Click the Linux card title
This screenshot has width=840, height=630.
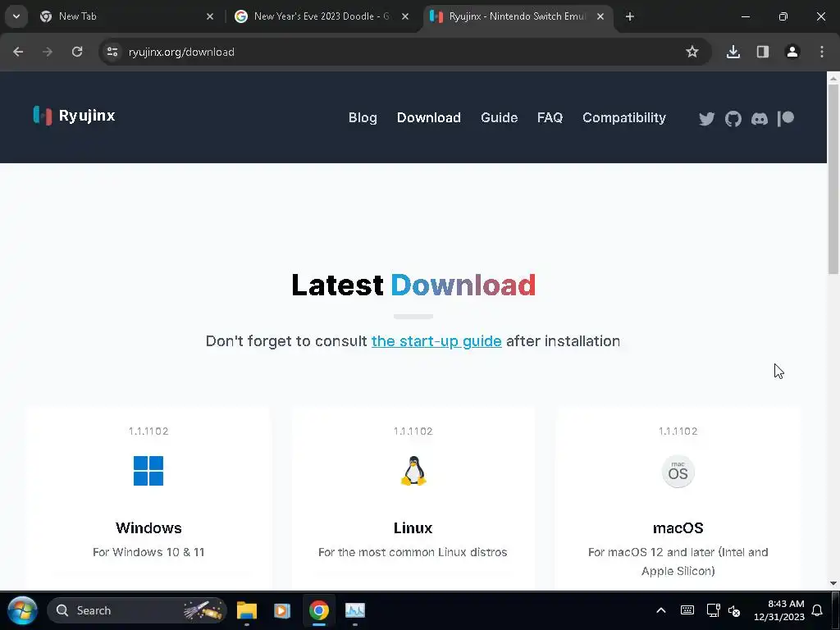[x=413, y=528]
